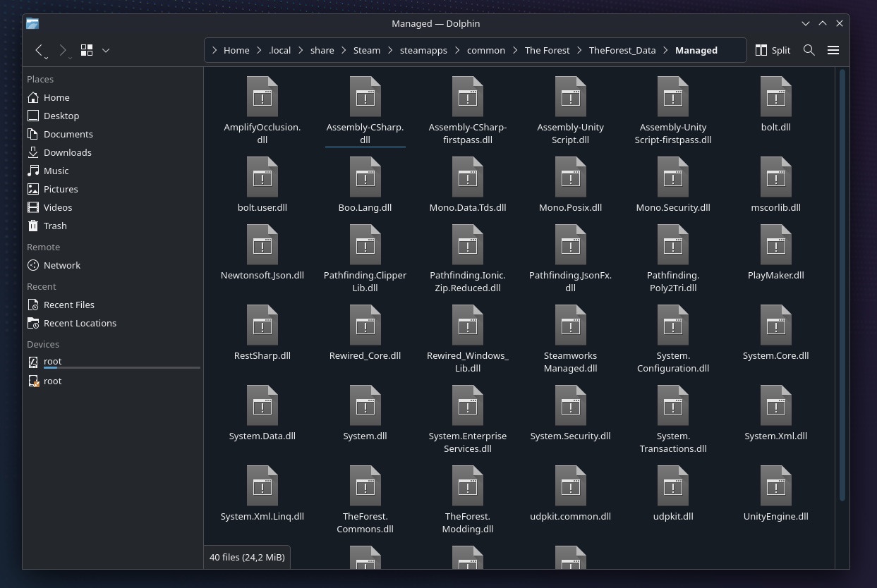Select Boo.Lang.dll file icon

(x=365, y=177)
